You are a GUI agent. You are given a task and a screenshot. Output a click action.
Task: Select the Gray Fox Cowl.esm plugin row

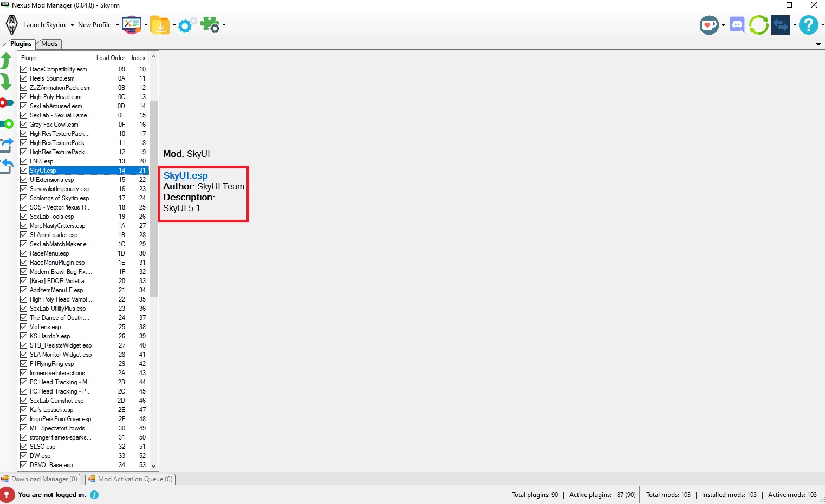click(x=83, y=125)
